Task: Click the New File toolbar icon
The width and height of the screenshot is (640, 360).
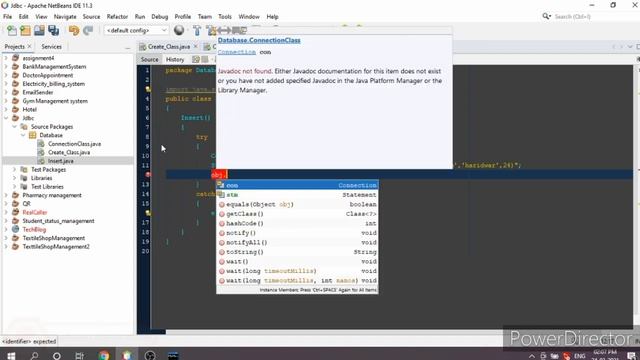Action: [x=12, y=30]
